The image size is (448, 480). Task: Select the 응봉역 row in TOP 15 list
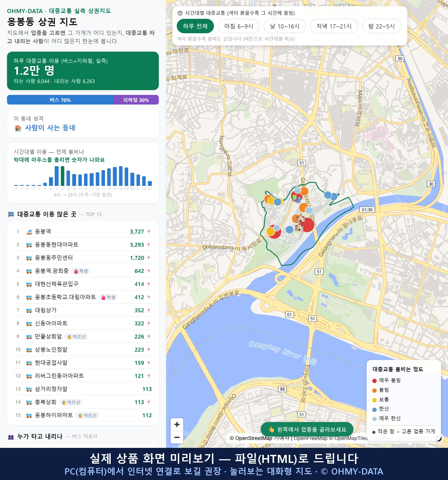(x=83, y=232)
